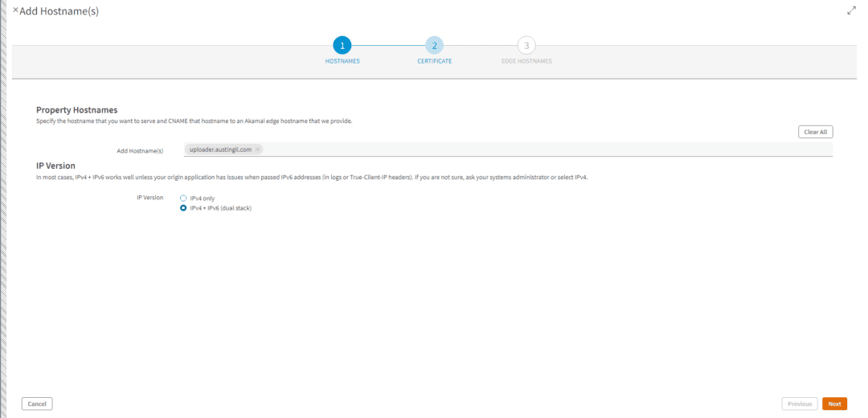
Task: Remove the uploader.austingil.com hostname chip
Action: click(257, 150)
